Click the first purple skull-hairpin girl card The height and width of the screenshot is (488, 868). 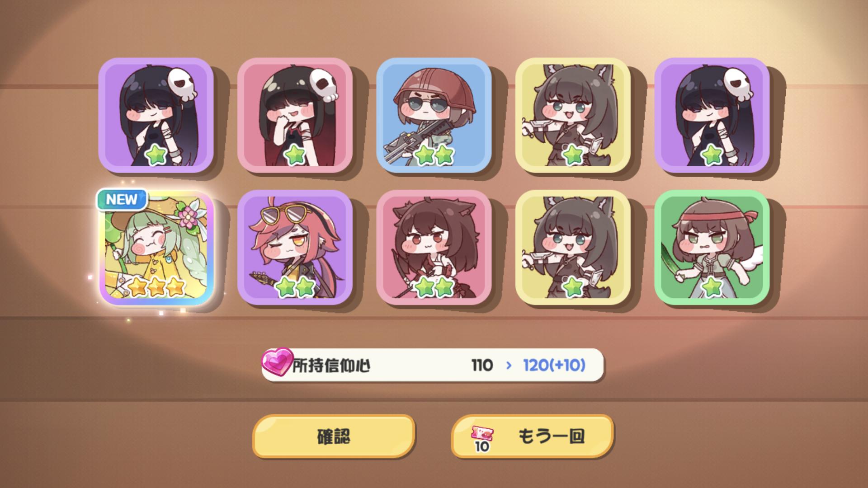click(x=156, y=115)
